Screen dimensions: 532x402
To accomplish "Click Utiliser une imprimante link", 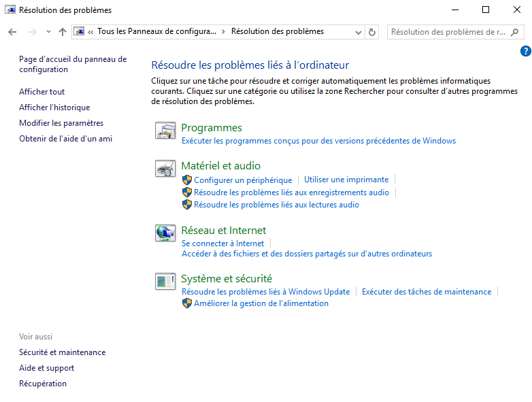I will [346, 180].
